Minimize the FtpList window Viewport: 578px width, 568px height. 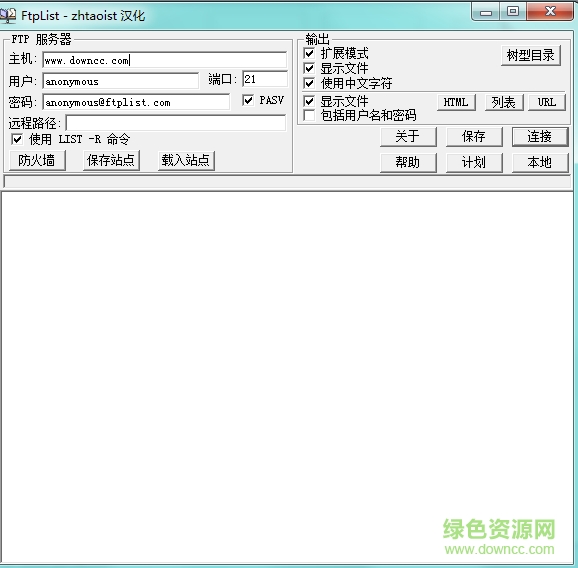pyautogui.click(x=486, y=12)
